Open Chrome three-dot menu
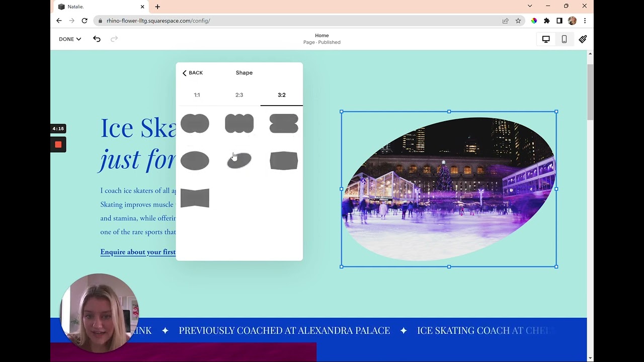The height and width of the screenshot is (362, 644). (x=585, y=21)
